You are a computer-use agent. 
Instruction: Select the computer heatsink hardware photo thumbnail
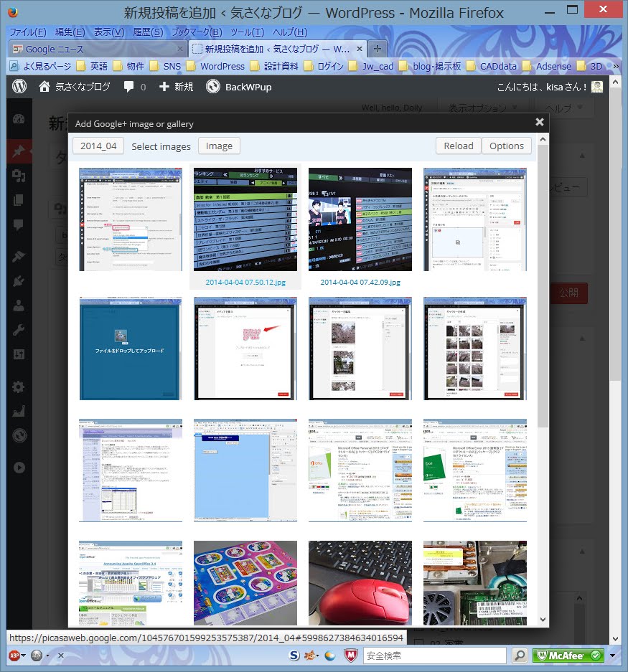(475, 583)
